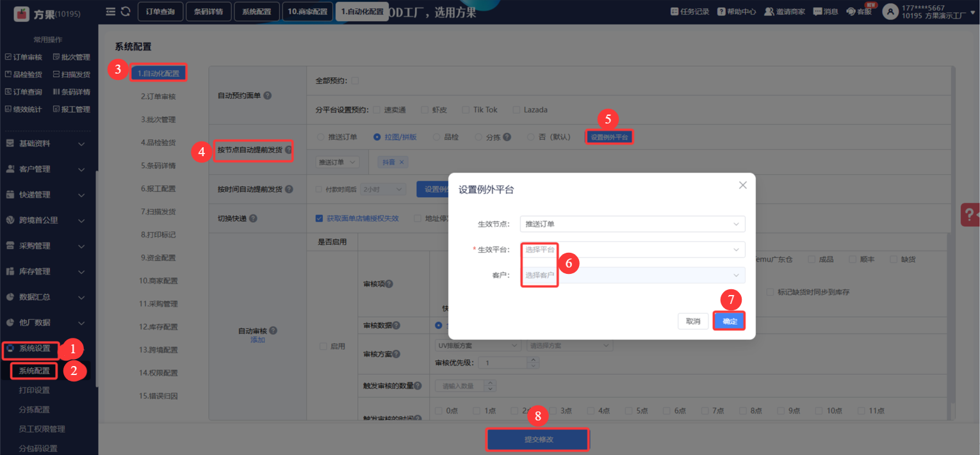Check the 速卖通 platform checkbox

click(377, 109)
